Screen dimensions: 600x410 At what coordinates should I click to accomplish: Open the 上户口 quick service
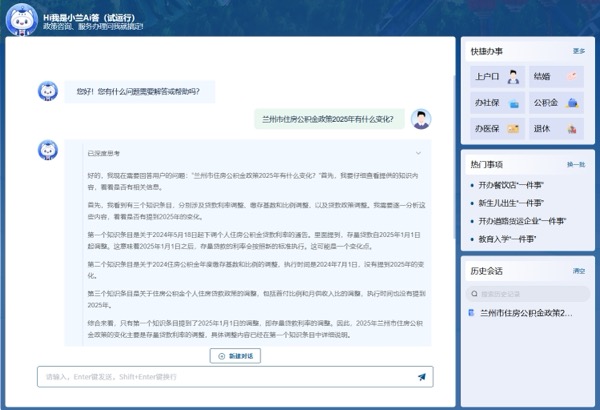[497, 77]
